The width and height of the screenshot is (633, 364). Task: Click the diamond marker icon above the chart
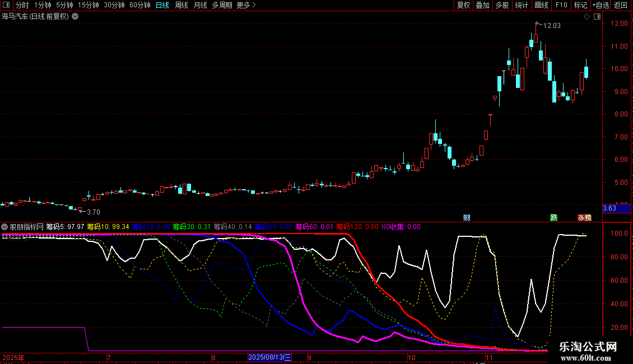tap(587, 17)
